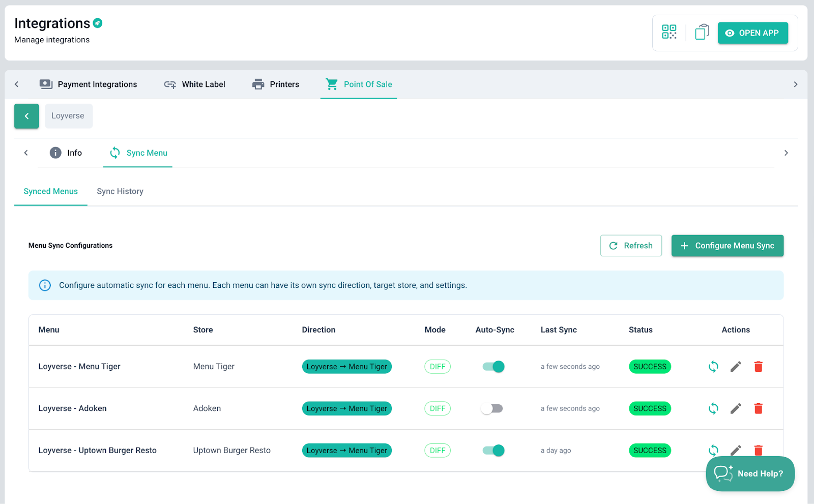Enable Auto-Sync for Loyverse - Adoken
Image resolution: width=814 pixels, height=504 pixels.
[x=492, y=408]
